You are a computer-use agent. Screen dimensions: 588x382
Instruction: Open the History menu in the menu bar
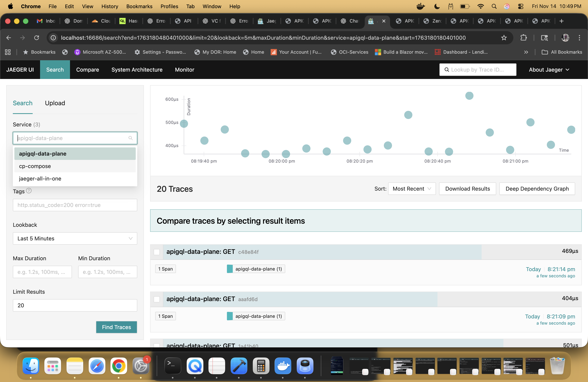[x=110, y=6]
